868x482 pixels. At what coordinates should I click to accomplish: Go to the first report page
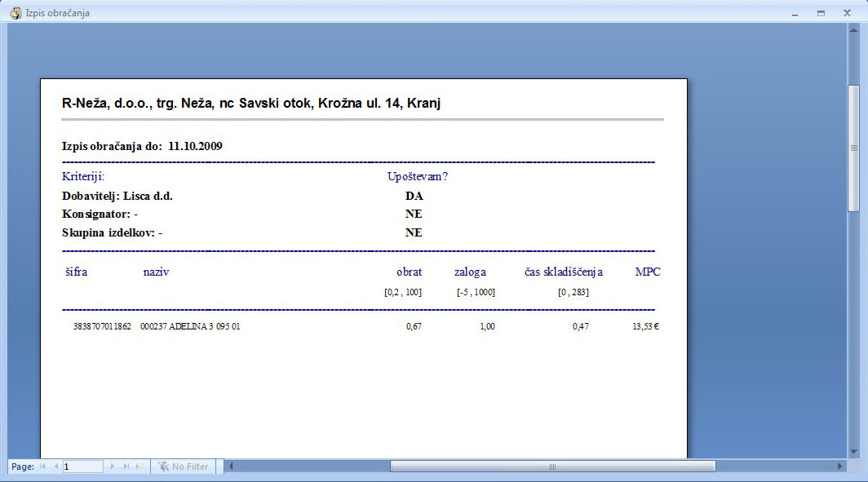pyautogui.click(x=42, y=467)
